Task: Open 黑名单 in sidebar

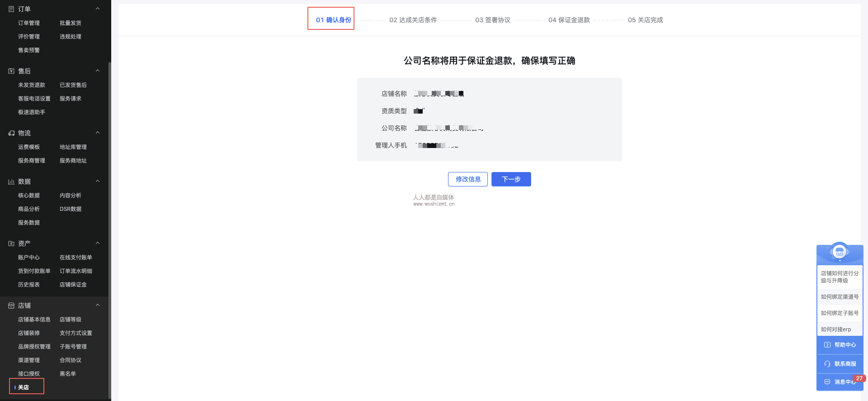Action: pyautogui.click(x=68, y=374)
